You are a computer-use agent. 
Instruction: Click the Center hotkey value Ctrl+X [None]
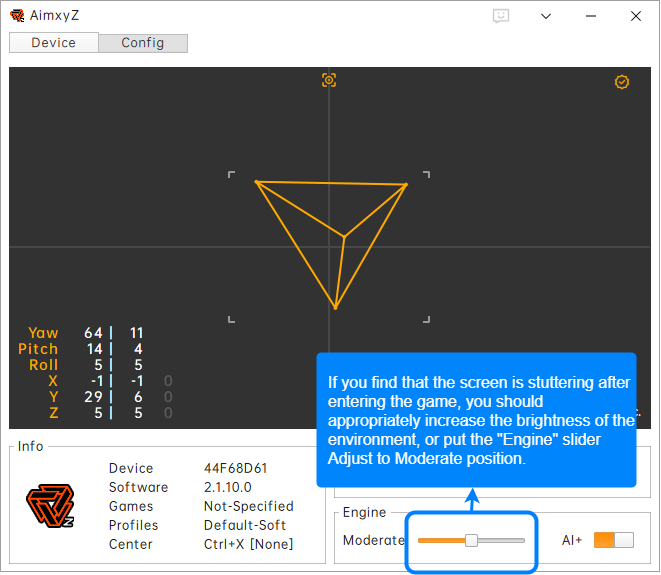click(248, 544)
